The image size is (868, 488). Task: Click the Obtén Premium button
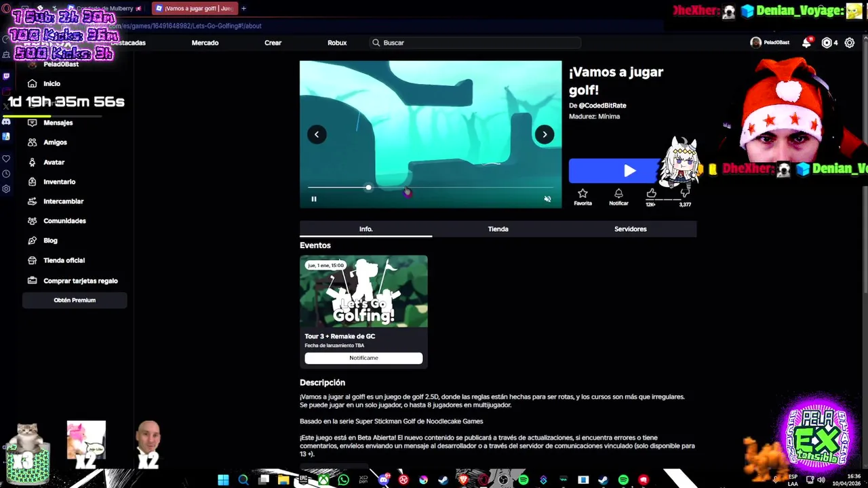[75, 300]
